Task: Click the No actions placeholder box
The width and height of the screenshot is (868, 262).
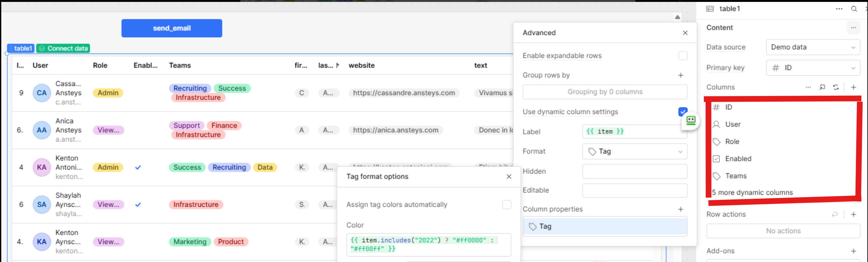Action: pos(783,231)
